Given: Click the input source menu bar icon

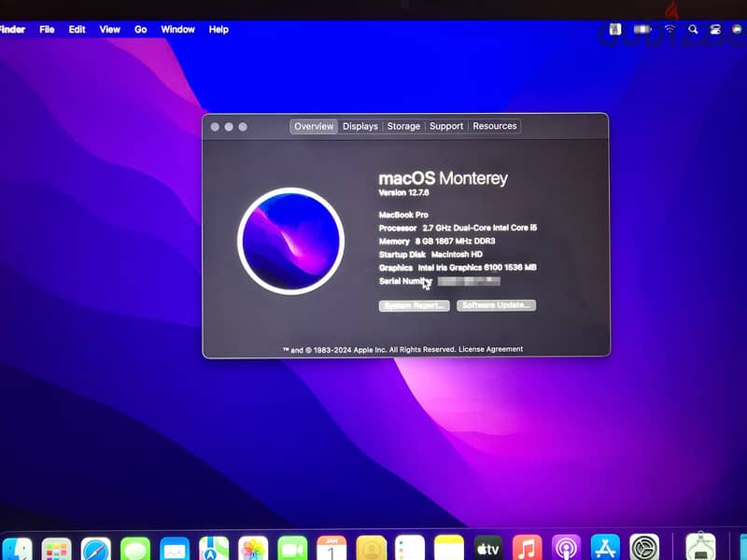Looking at the screenshot, I should pyautogui.click(x=615, y=30).
